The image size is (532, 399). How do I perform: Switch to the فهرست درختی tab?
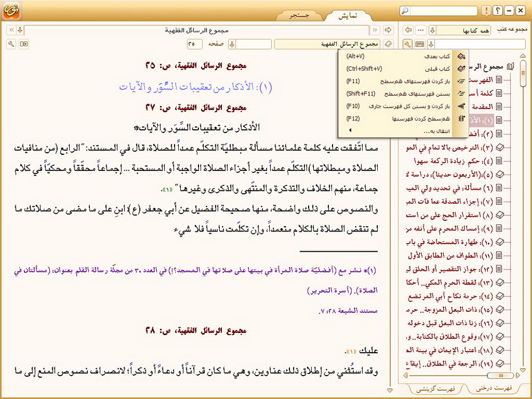coord(494,388)
